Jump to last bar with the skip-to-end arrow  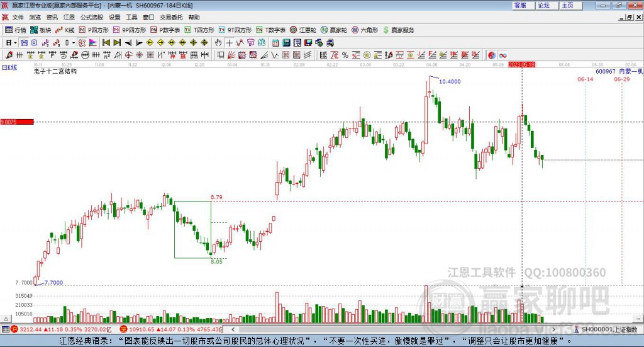(x=117, y=43)
